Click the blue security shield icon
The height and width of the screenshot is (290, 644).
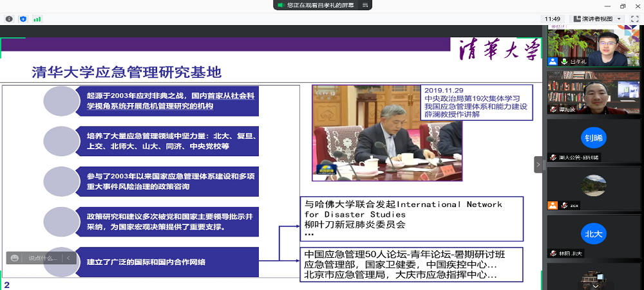23,19
